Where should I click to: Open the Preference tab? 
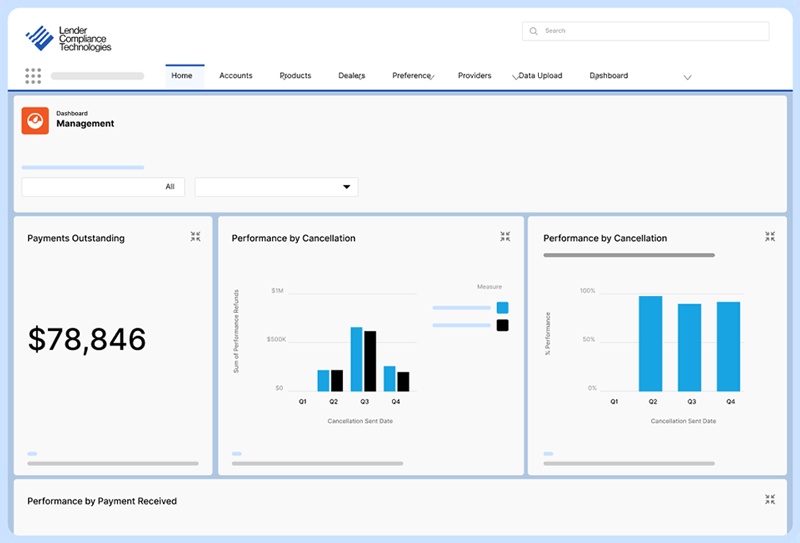point(411,76)
